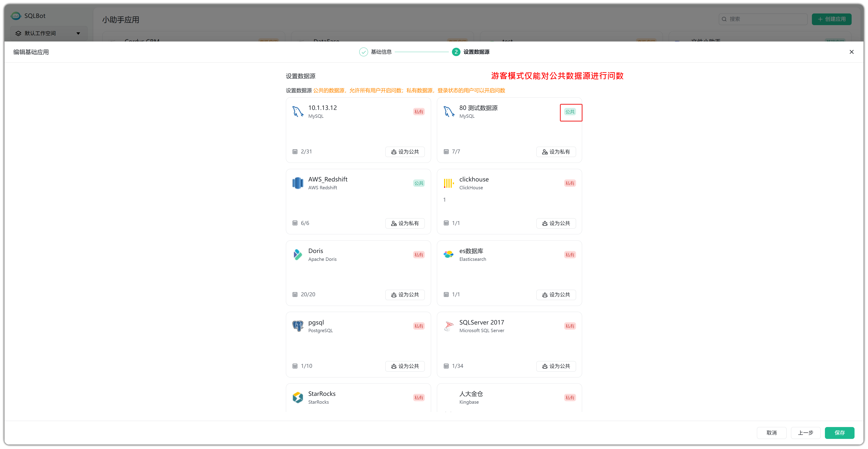Go to the 基础信息 step
This screenshot has width=868, height=449.
point(376,52)
